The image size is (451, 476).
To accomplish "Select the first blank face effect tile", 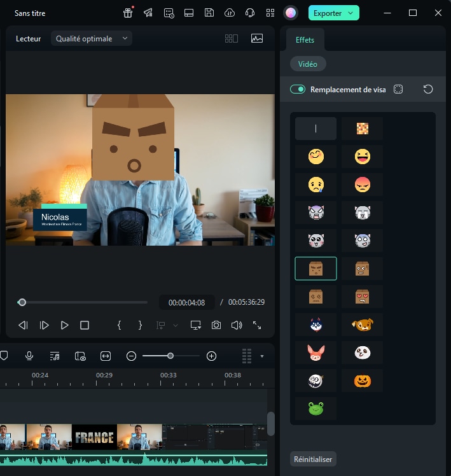I will point(316,129).
